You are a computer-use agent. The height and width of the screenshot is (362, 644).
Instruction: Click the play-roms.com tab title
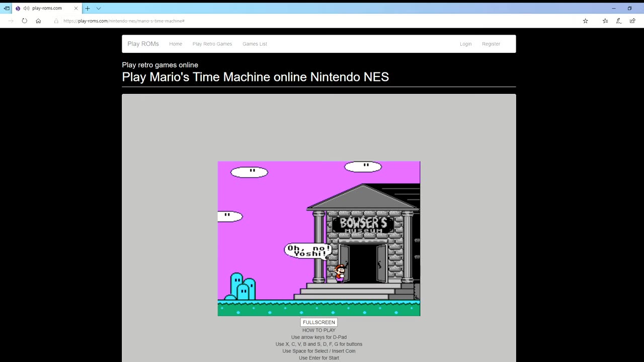point(47,9)
